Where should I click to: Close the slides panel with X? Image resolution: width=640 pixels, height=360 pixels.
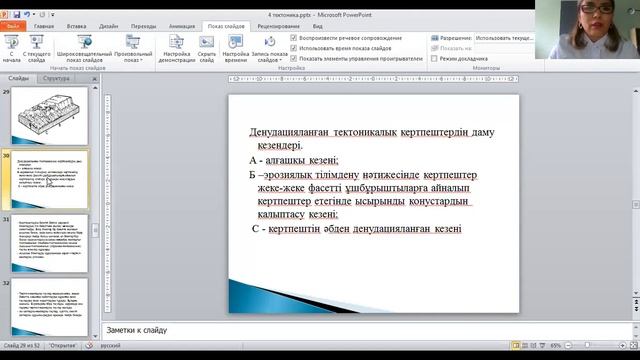(x=95, y=78)
